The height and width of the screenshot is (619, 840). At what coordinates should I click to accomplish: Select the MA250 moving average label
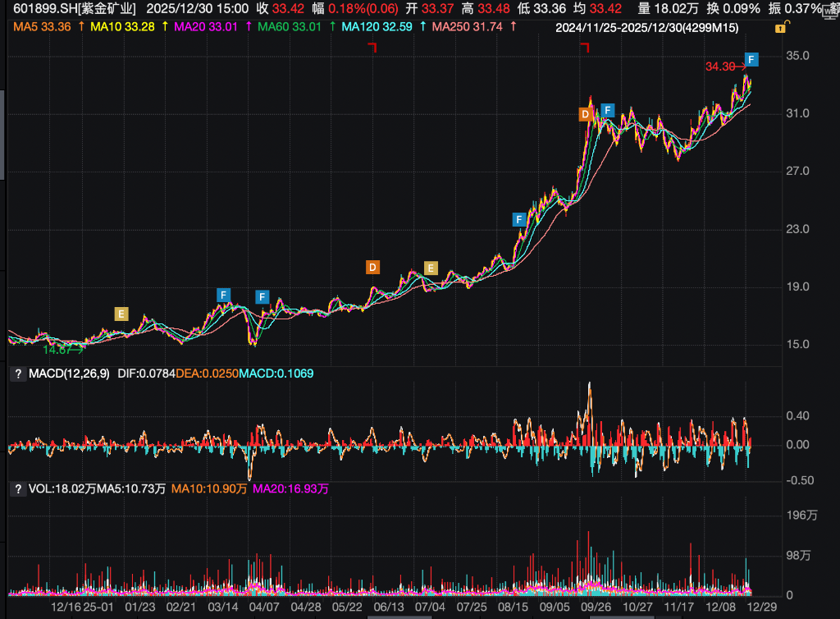coord(468,27)
